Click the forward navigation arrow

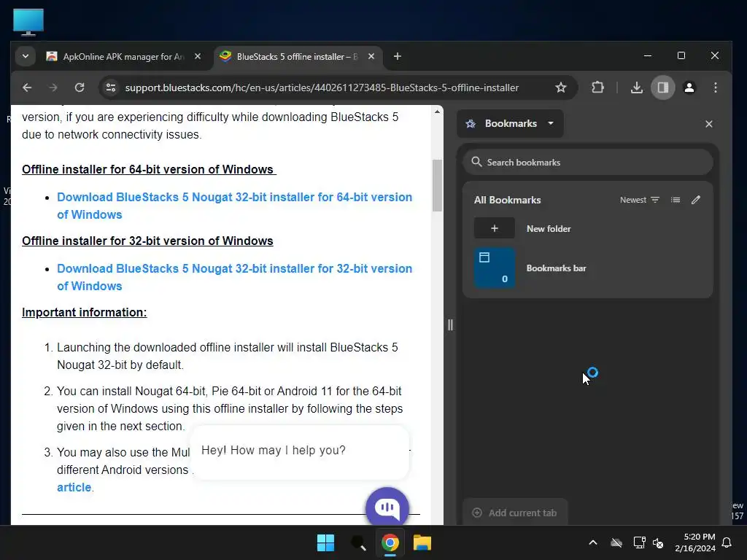point(53,87)
